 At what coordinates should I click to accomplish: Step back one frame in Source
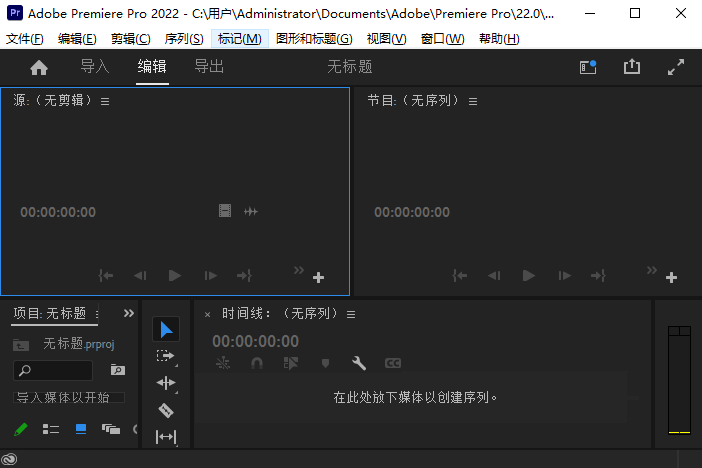(x=140, y=275)
